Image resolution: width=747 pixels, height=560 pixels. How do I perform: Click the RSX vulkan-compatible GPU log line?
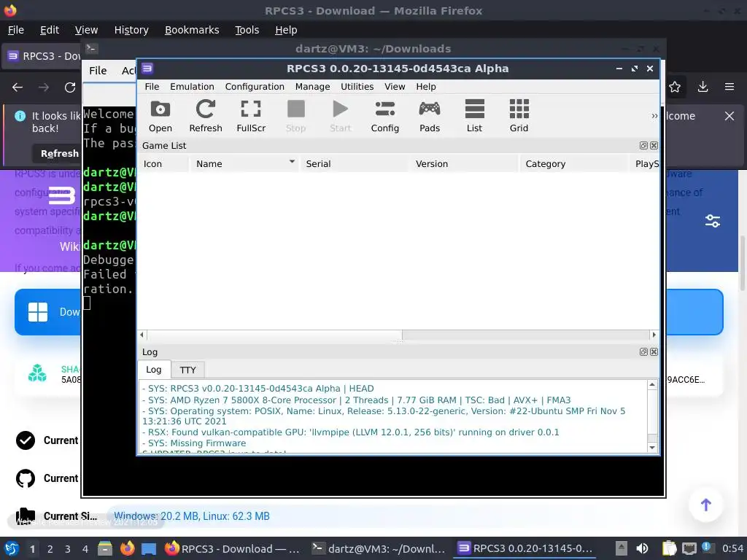[351, 432]
